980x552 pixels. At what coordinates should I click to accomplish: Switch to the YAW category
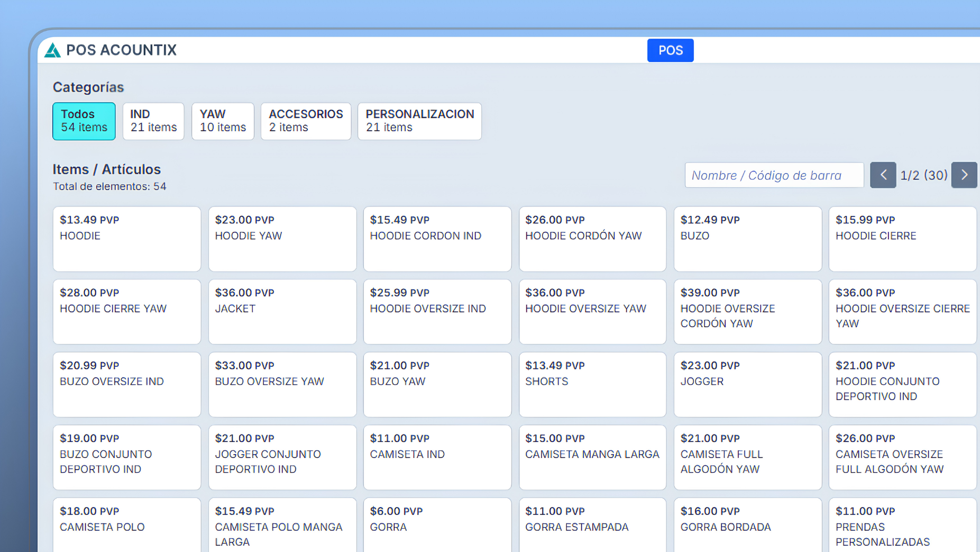tap(223, 121)
